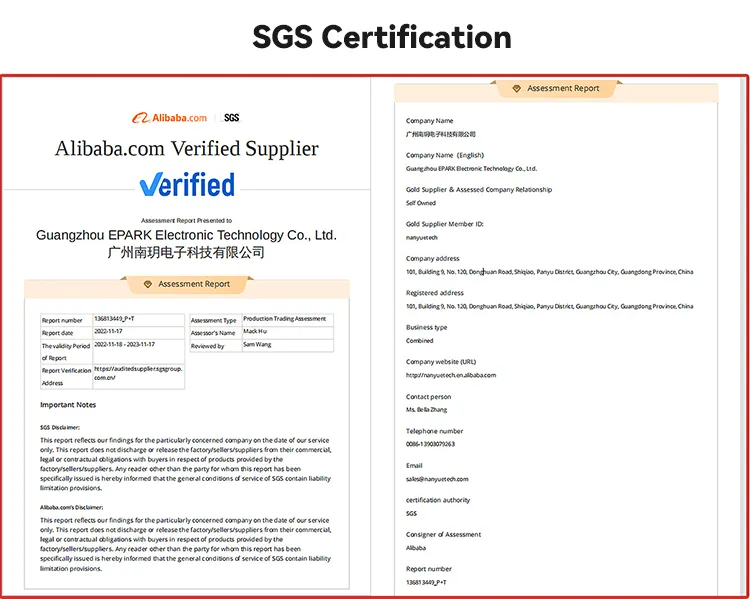Click the Report number cell value 136813449_P+T

114,319
